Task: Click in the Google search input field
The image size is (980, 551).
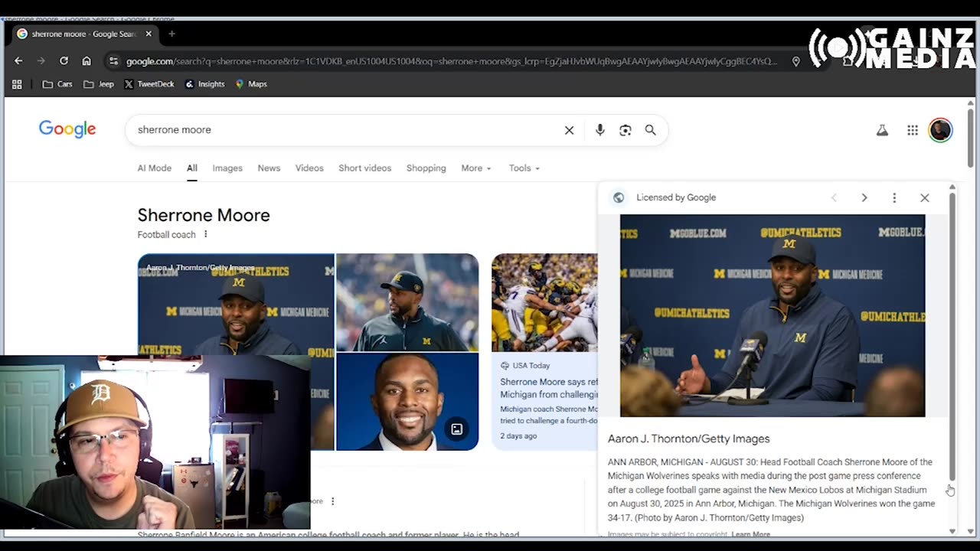Action: pos(345,130)
